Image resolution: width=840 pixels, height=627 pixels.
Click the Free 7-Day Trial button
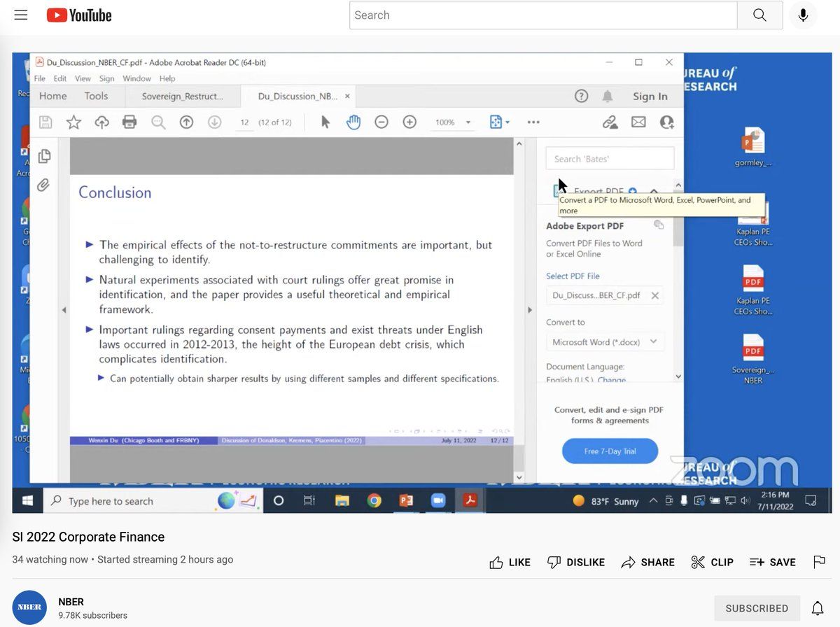(x=610, y=451)
